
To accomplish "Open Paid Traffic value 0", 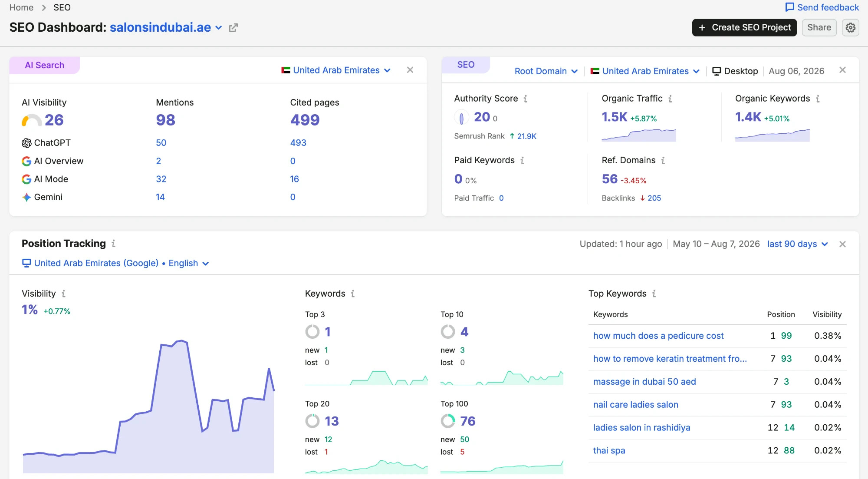I will pyautogui.click(x=501, y=198).
